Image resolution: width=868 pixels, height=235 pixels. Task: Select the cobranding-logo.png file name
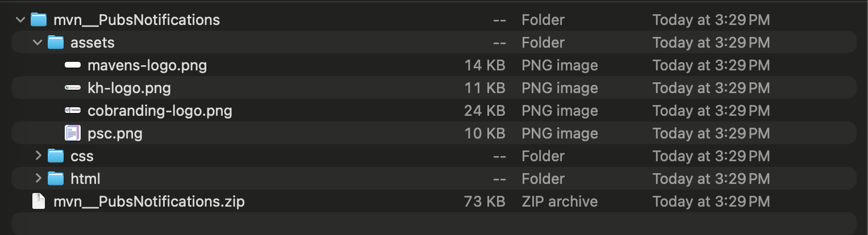pos(160,111)
